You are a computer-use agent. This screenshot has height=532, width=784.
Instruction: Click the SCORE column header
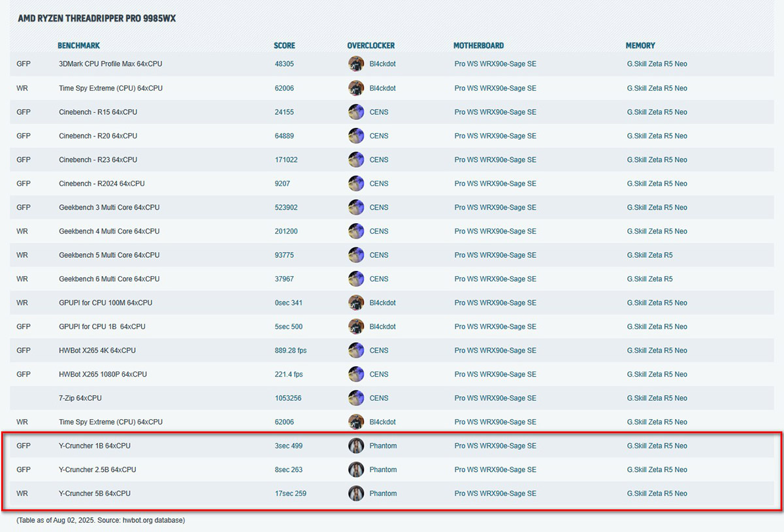coord(284,46)
